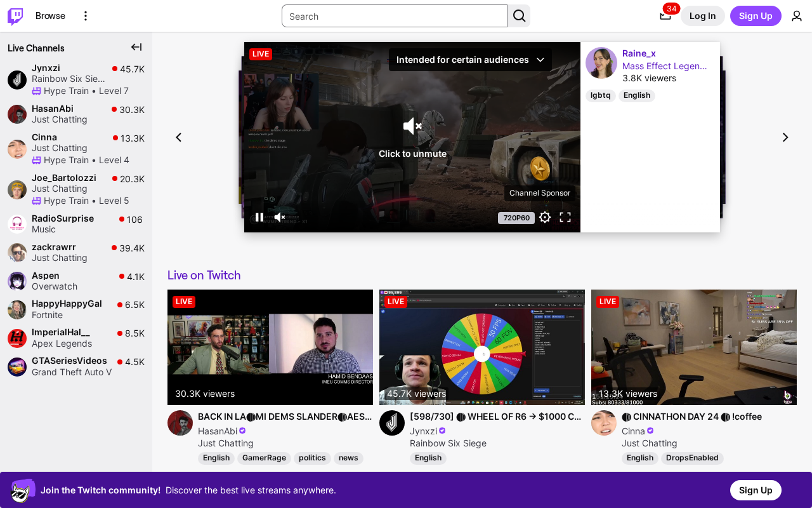Open the user account icon
812x508 pixels.
(797, 16)
